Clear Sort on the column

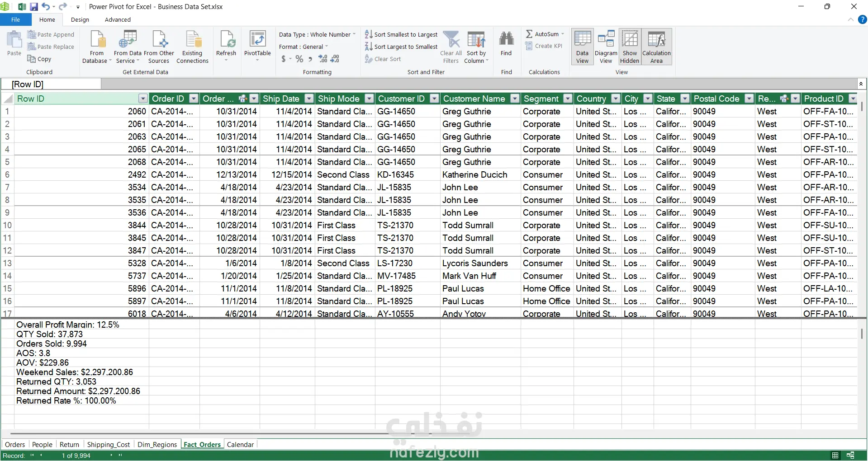tap(383, 59)
